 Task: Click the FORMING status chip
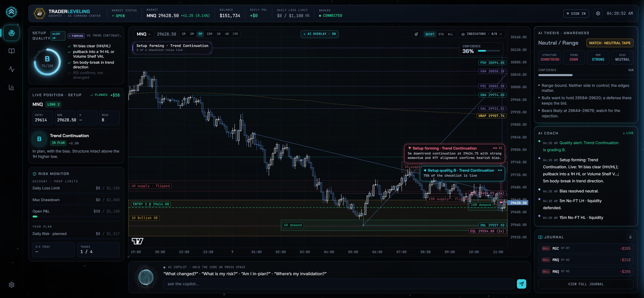point(76,36)
